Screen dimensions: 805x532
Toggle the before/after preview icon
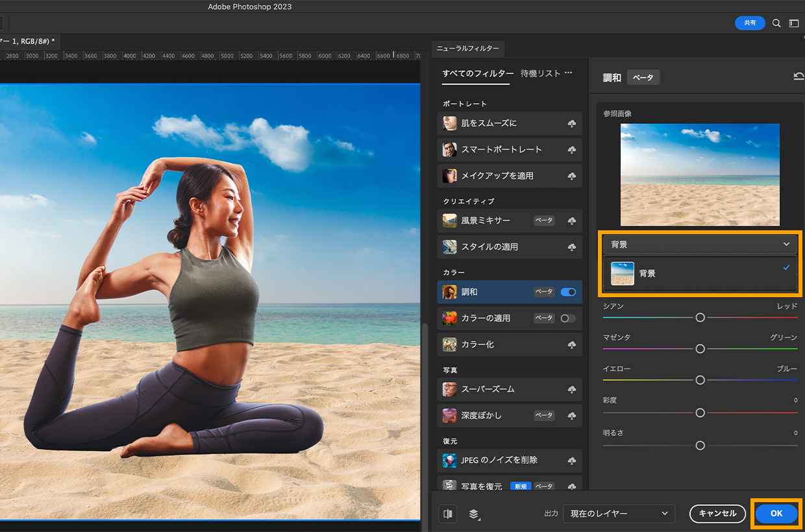pos(447,514)
